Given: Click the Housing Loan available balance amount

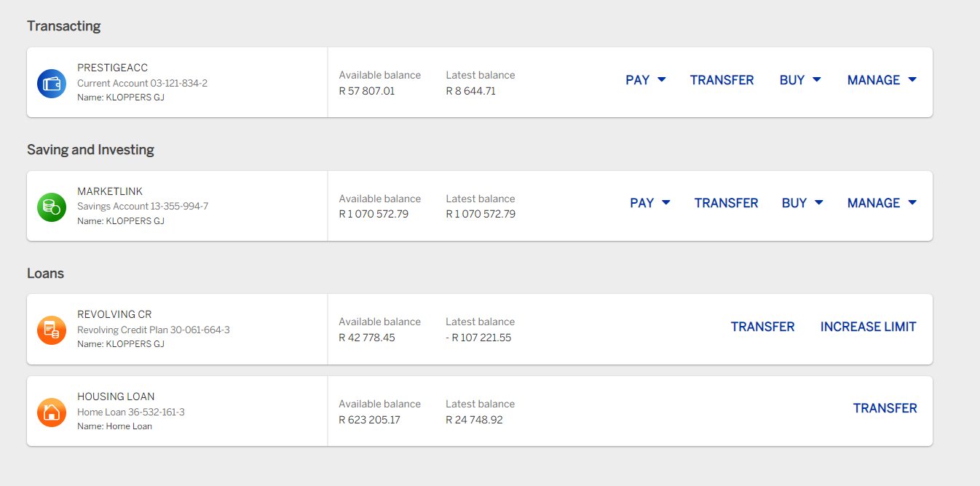Looking at the screenshot, I should pyautogui.click(x=370, y=420).
